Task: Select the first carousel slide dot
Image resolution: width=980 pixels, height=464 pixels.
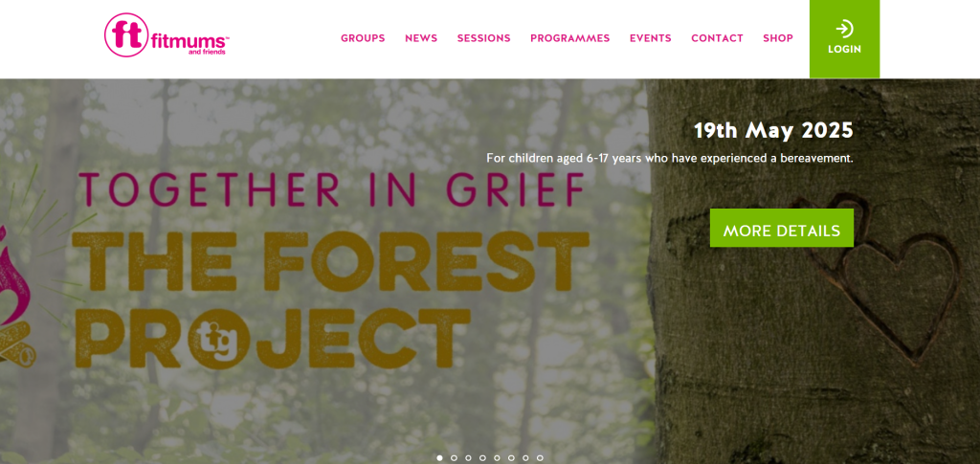Action: pos(439,457)
